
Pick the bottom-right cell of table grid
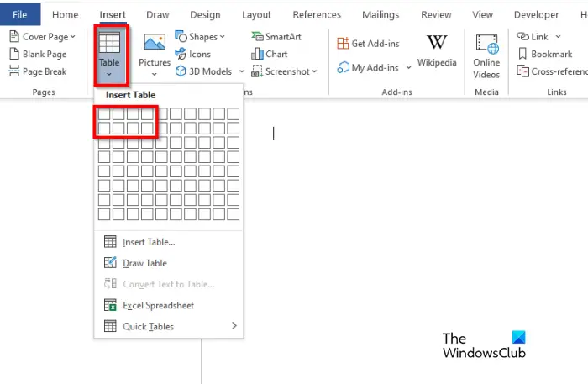click(234, 214)
